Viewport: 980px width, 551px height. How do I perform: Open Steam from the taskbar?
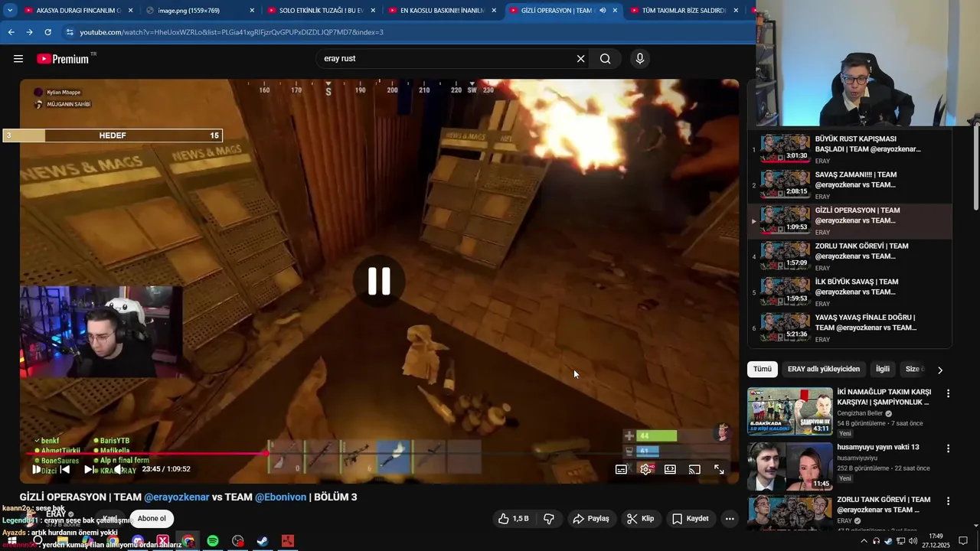262,541
